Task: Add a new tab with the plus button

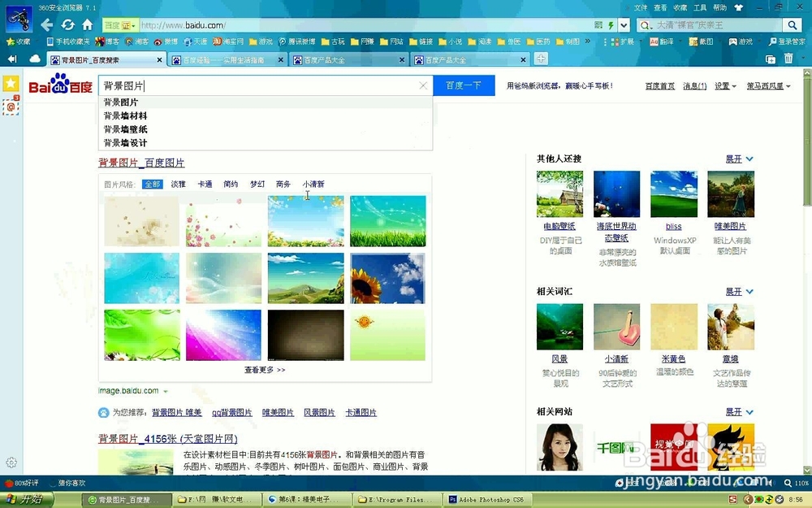Action: (541, 59)
